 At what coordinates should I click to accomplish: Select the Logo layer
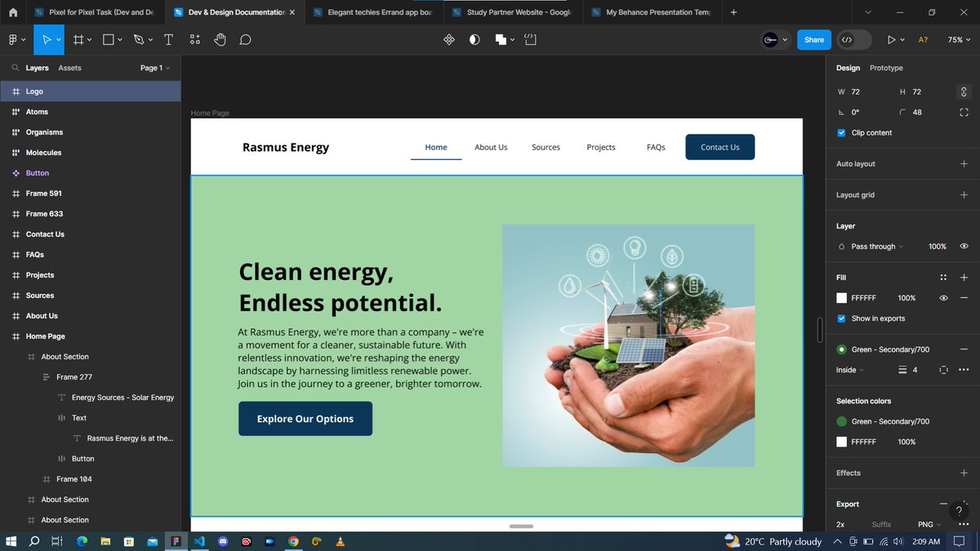click(x=90, y=91)
